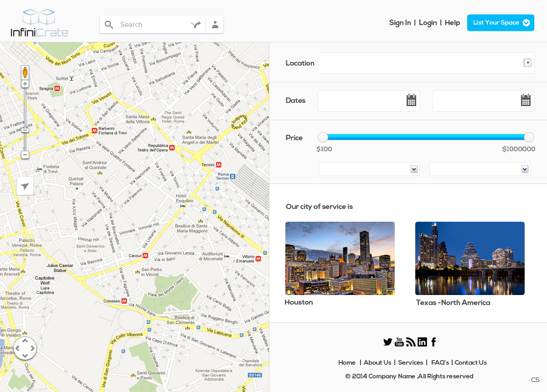Image resolution: width=547 pixels, height=392 pixels.
Task: Click the Sign In link
Action: [400, 23]
